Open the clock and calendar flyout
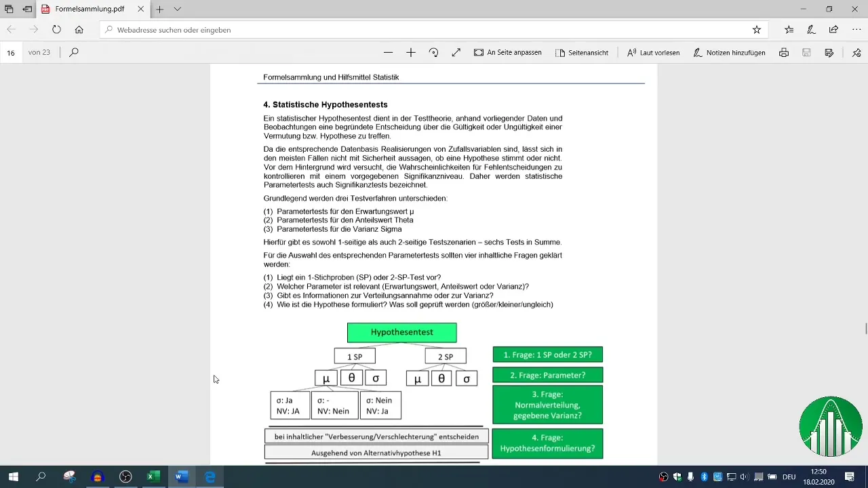This screenshot has width=868, height=488. click(x=818, y=476)
